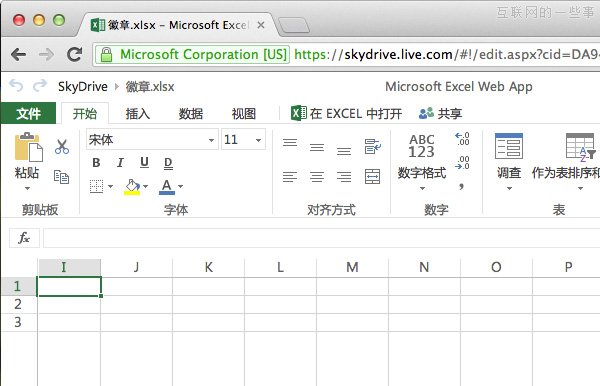
Task: Click the Decrease decimal icon
Action: tap(462, 163)
